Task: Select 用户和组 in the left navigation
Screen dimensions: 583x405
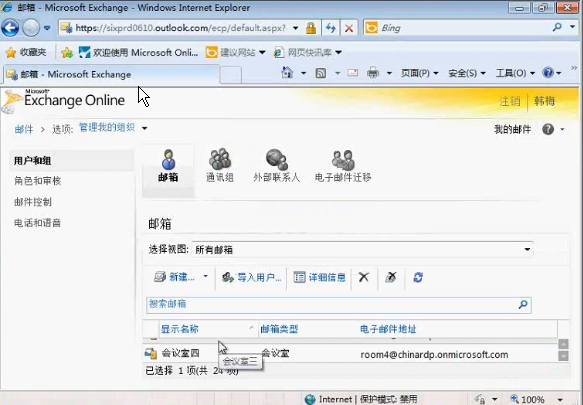Action: pos(71,161)
